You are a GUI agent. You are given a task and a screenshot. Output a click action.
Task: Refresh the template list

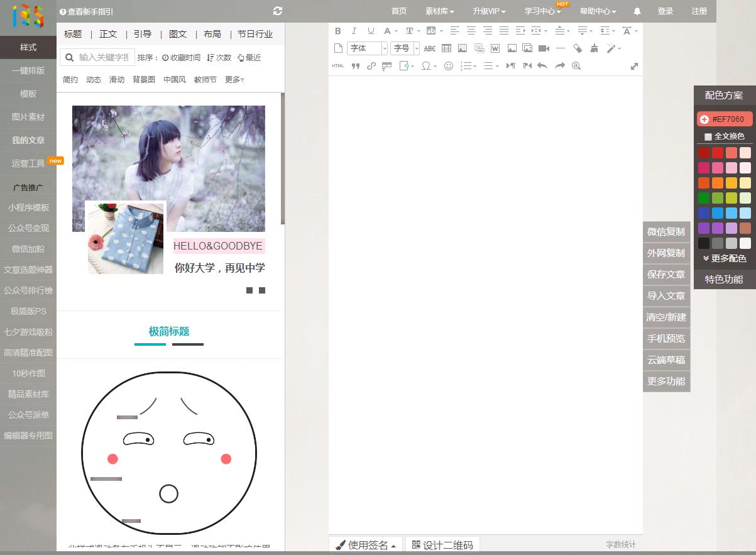pyautogui.click(x=277, y=11)
